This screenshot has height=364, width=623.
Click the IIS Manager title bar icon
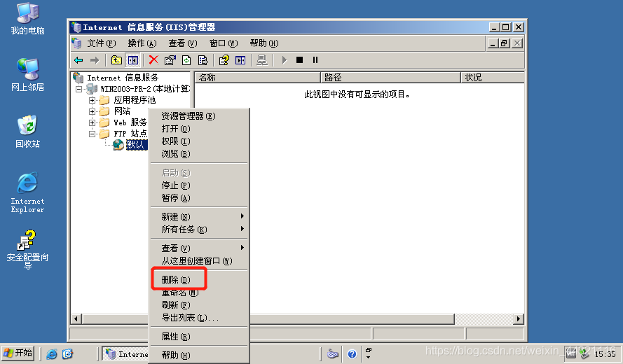[x=76, y=27]
